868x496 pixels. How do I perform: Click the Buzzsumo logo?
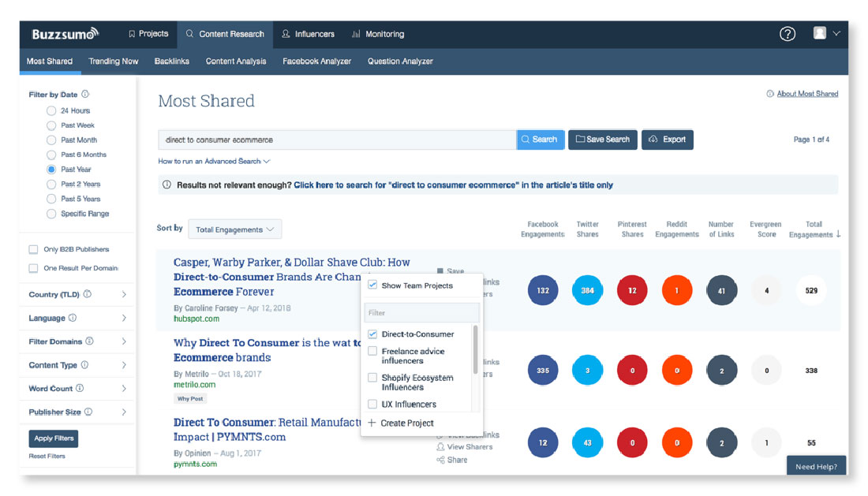tap(65, 34)
